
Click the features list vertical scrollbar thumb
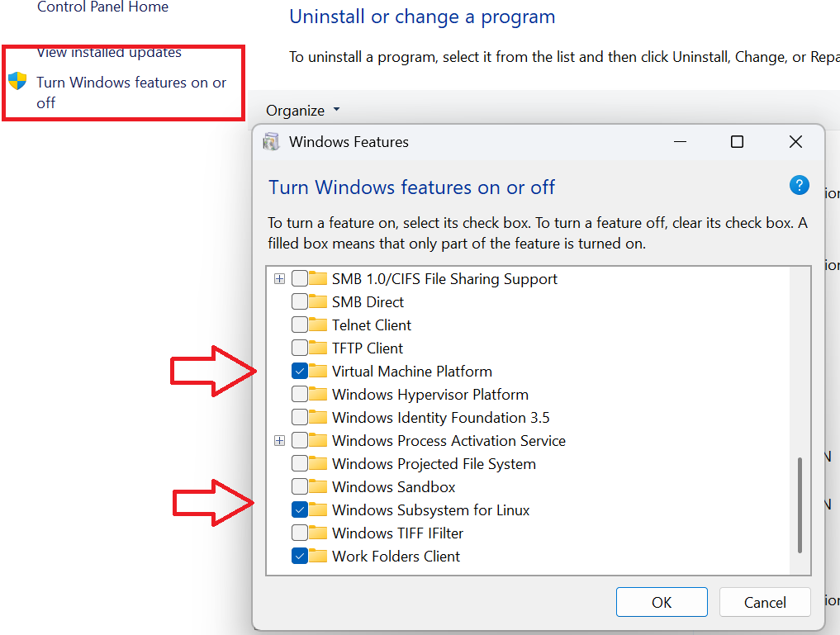pyautogui.click(x=799, y=505)
